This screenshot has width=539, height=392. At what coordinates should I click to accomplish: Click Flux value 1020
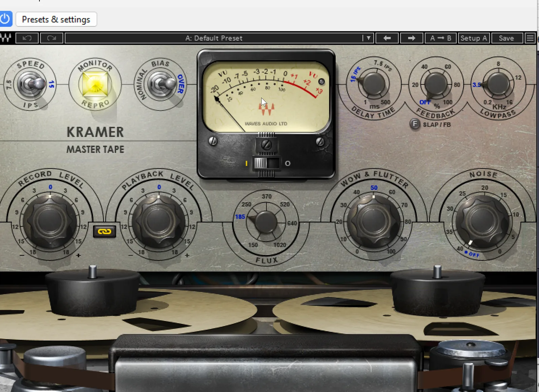(280, 245)
